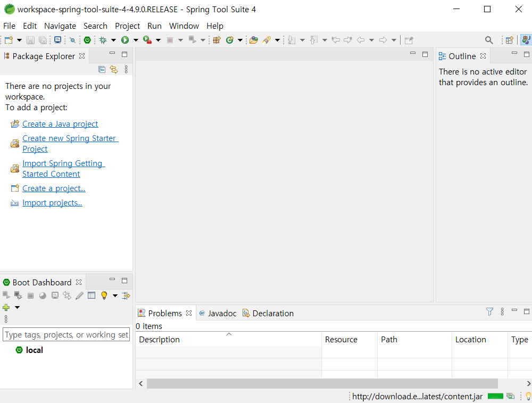Click the Problems horizontal scrollbar
The height and width of the screenshot is (403, 532).
[x=322, y=383]
